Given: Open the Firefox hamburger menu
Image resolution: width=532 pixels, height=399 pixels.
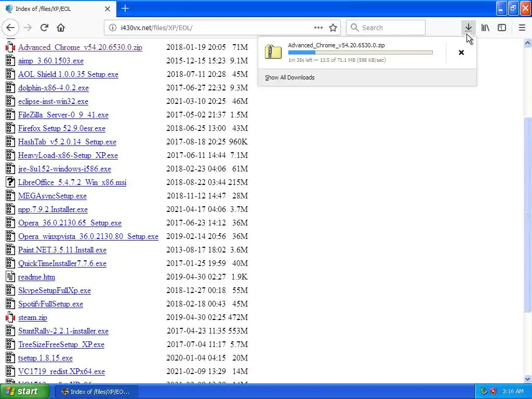Looking at the screenshot, I should tap(522, 28).
